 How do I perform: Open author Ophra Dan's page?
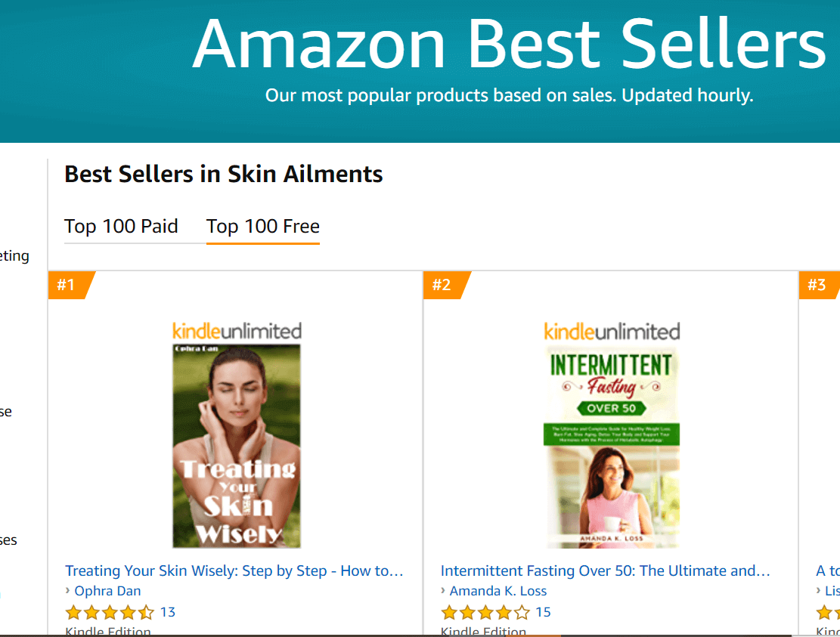point(107,591)
